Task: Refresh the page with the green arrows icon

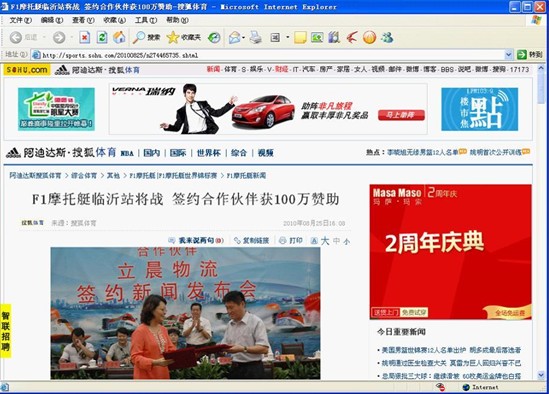Action: pyautogui.click(x=102, y=37)
